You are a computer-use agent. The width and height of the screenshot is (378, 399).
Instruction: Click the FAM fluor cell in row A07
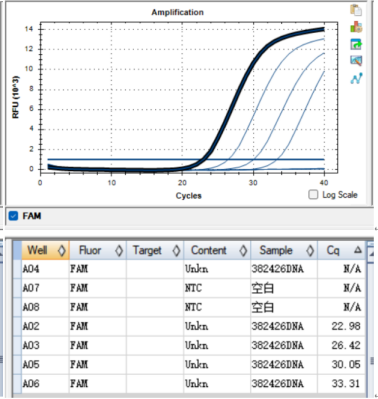pyautogui.click(x=98, y=288)
